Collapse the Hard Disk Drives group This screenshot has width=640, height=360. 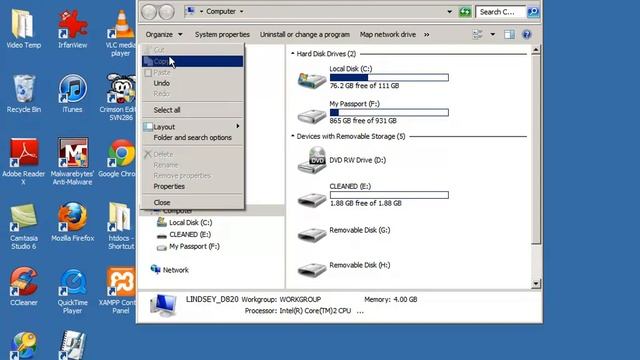[x=293, y=53]
